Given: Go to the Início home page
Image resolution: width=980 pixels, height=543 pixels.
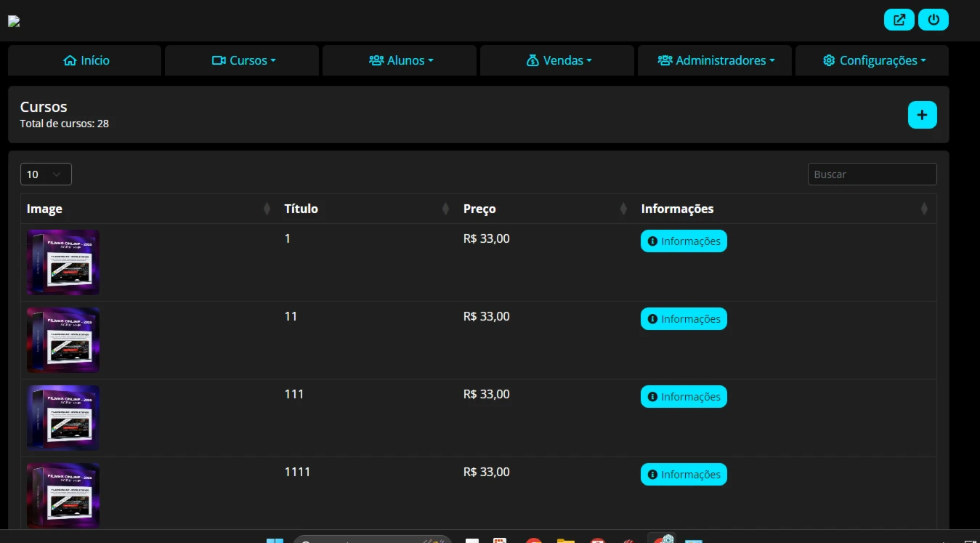Looking at the screenshot, I should click(86, 60).
